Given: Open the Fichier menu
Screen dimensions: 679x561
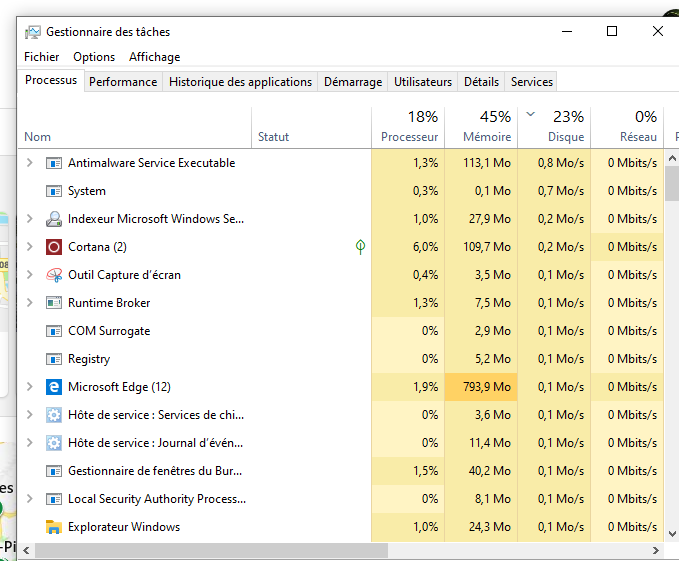Looking at the screenshot, I should coord(42,57).
